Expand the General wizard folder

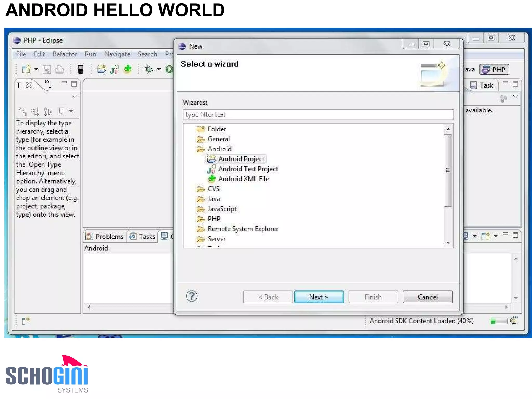213,139
